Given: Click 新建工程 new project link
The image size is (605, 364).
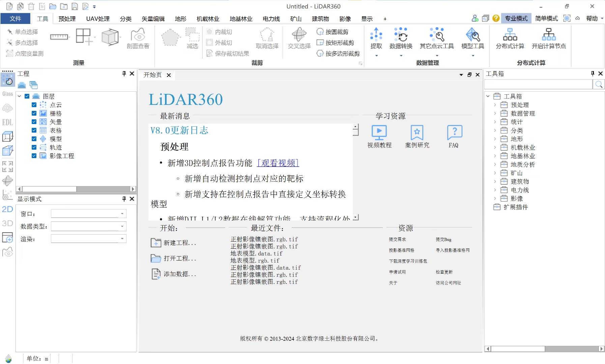Looking at the screenshot, I should (173, 243).
